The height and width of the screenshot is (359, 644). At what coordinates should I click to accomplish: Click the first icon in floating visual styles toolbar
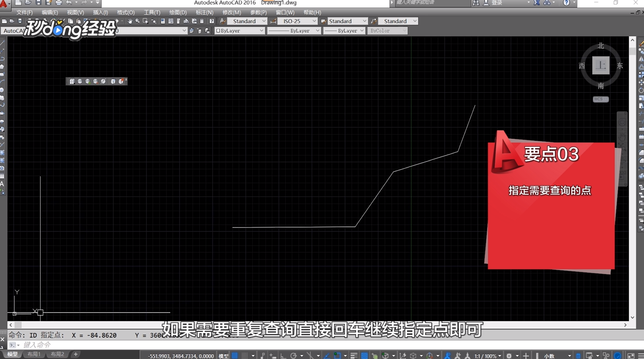point(72,82)
